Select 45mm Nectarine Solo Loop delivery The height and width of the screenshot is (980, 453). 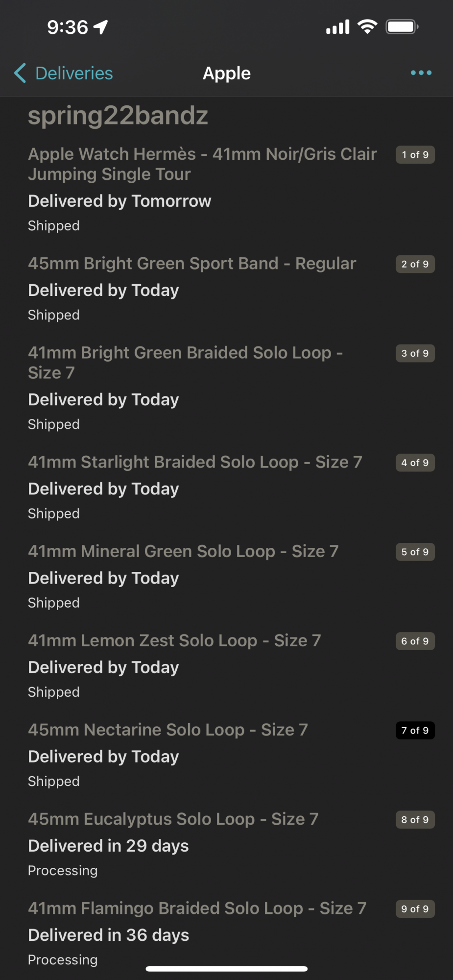[168, 730]
